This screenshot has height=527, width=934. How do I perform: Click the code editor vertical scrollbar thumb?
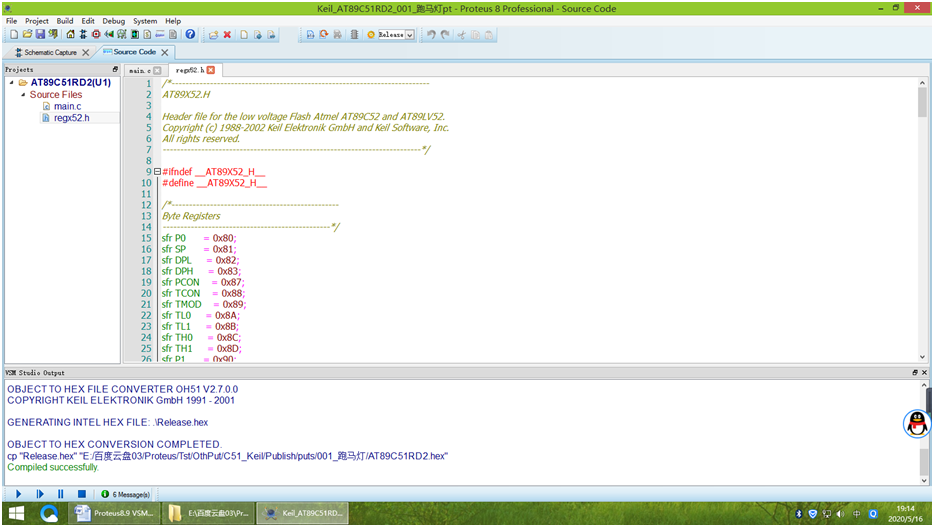922,102
